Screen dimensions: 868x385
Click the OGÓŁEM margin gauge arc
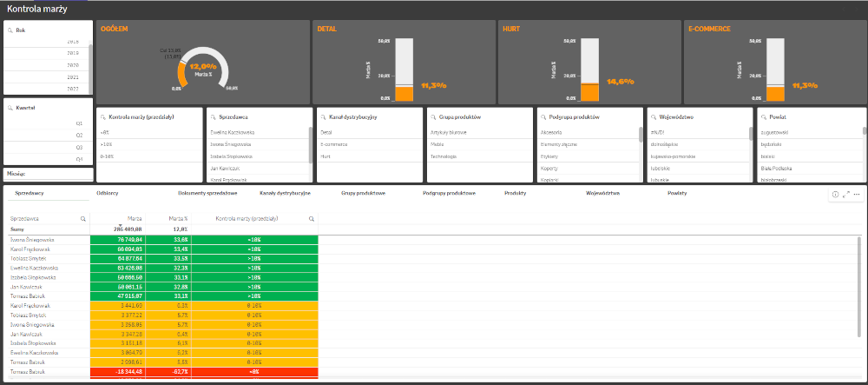pos(202,56)
